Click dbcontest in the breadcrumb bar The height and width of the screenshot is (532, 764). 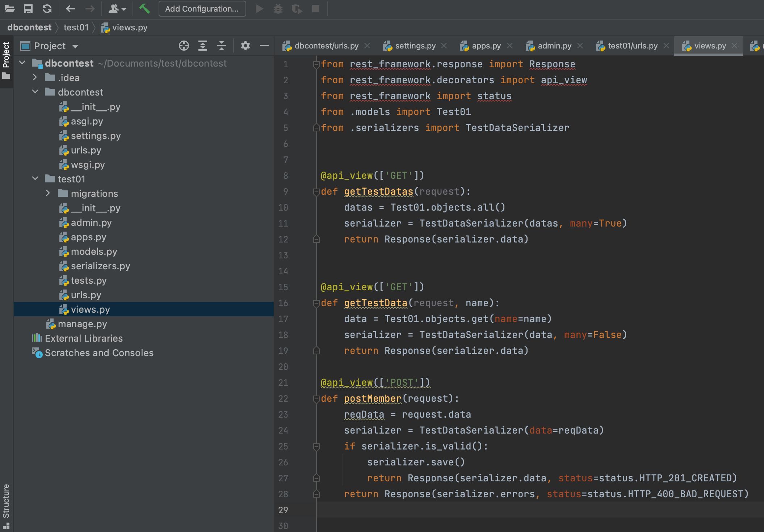pyautogui.click(x=29, y=27)
